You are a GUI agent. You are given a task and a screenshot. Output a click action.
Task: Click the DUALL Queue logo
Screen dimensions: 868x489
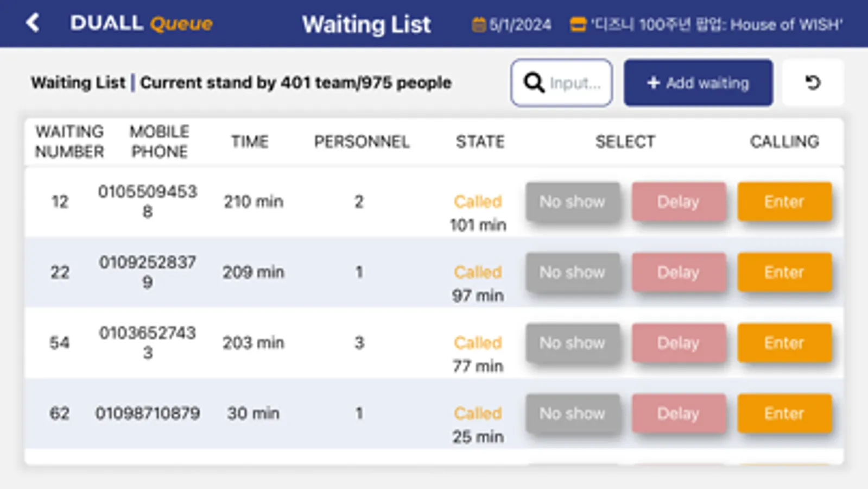click(x=141, y=23)
